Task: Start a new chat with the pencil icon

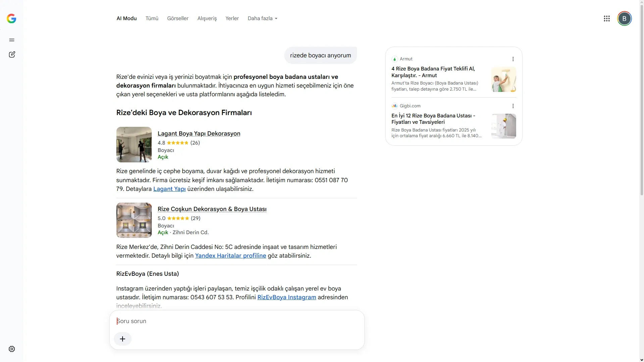Action: click(x=12, y=54)
